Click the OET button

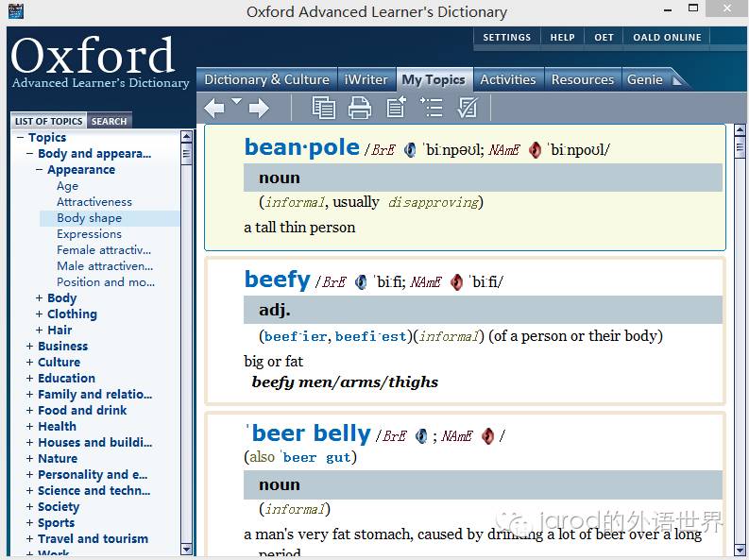(x=604, y=37)
